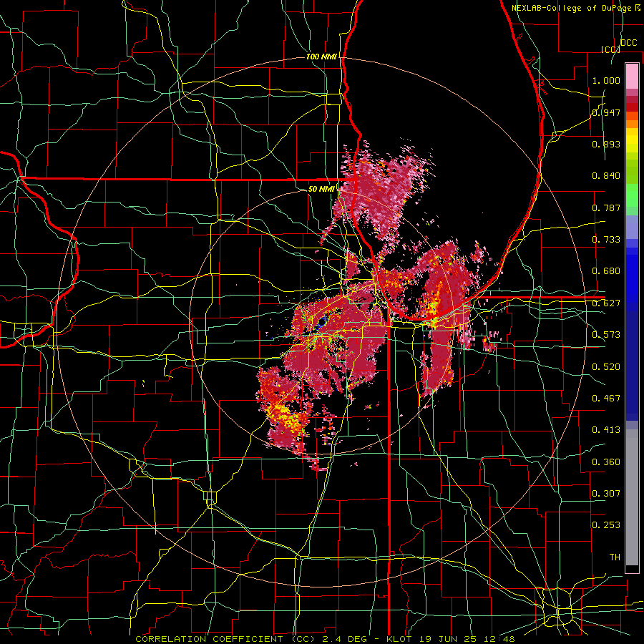Click the 0.947 value on the color scale
This screenshot has width=644, height=644.
606,112
